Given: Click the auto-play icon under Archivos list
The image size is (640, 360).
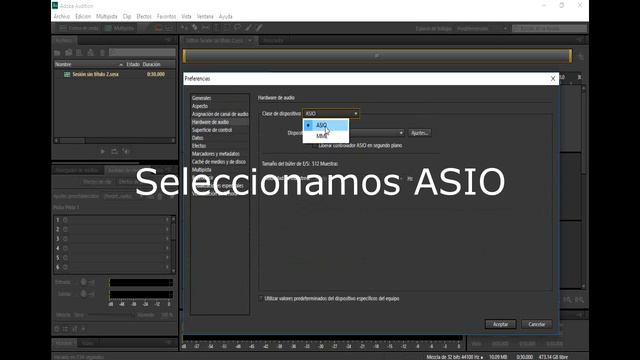Looking at the screenshot, I should click(126, 151).
